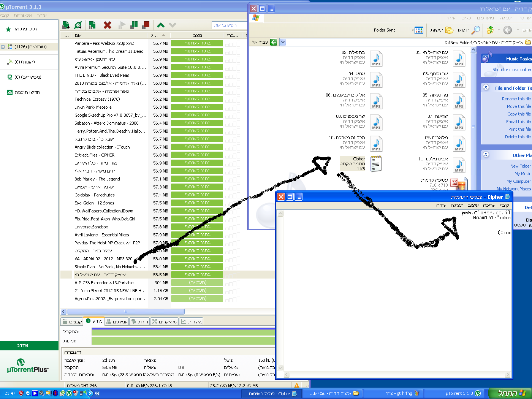The image size is (532, 399).
Task: Click the red X Remove torrent icon
Action: click(x=108, y=25)
